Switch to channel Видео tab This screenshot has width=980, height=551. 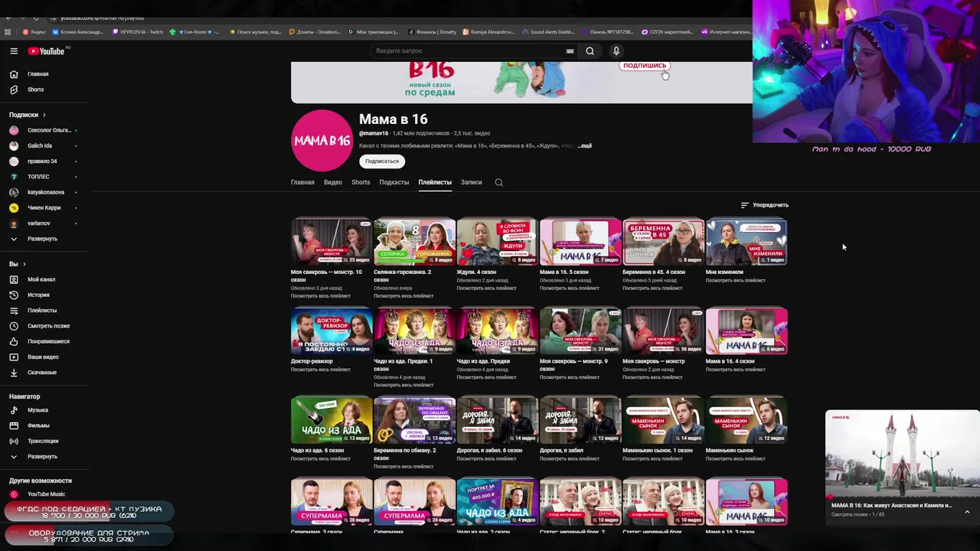pos(333,182)
